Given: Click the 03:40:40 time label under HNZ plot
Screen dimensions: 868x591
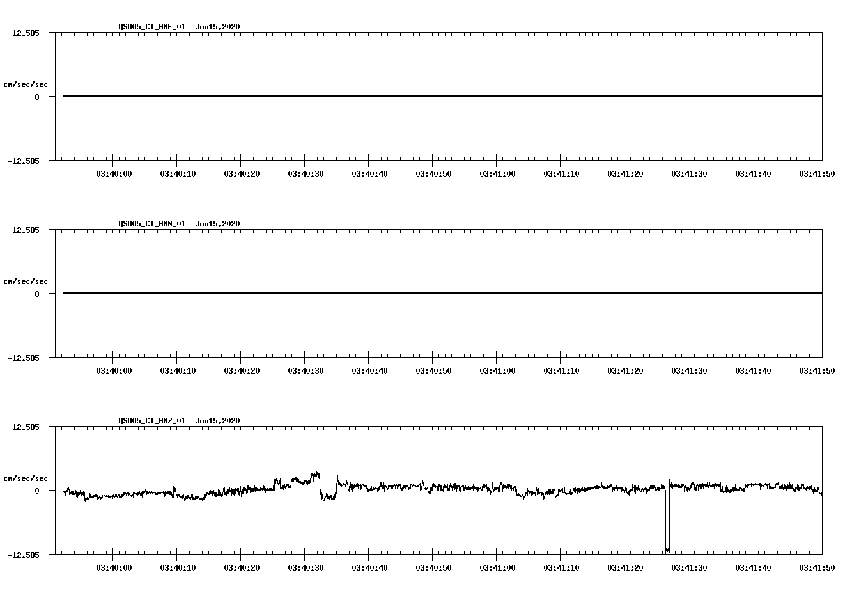Looking at the screenshot, I should (x=369, y=567).
